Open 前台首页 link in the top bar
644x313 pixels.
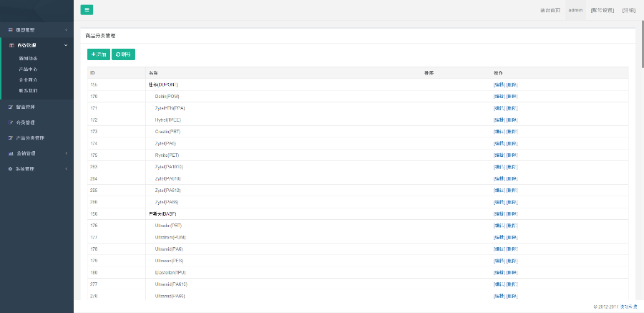(x=550, y=10)
